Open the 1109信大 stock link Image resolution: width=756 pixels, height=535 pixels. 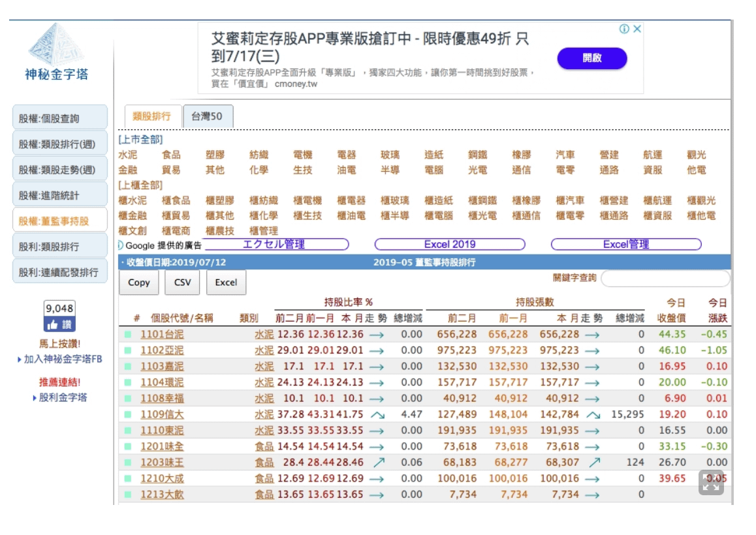tap(162, 414)
